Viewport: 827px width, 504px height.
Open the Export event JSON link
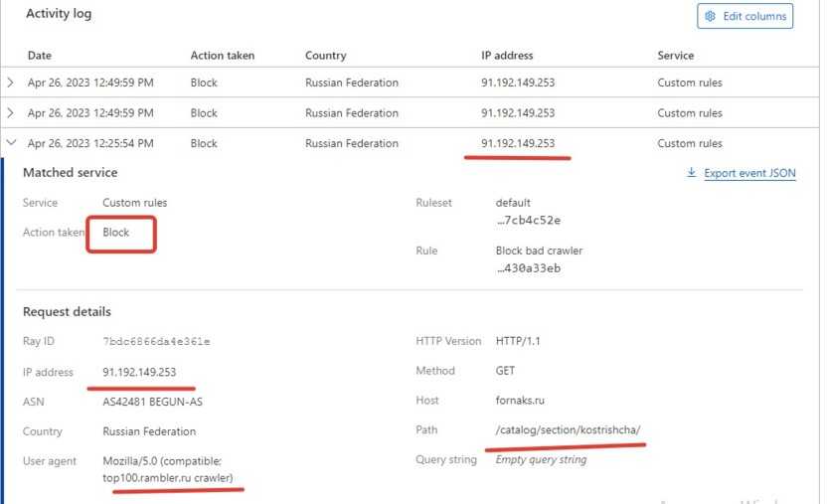coord(749,173)
